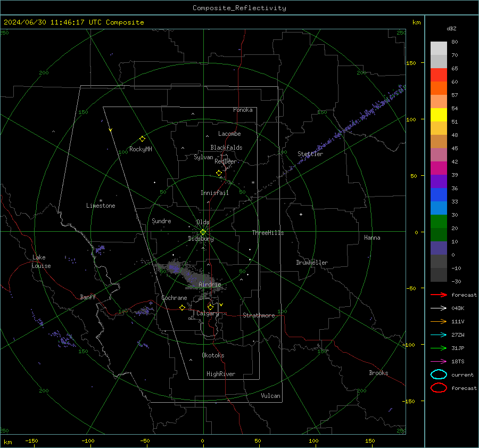479x448 pixels.
Task: Click the Lacombe city label
Action: click(229, 134)
